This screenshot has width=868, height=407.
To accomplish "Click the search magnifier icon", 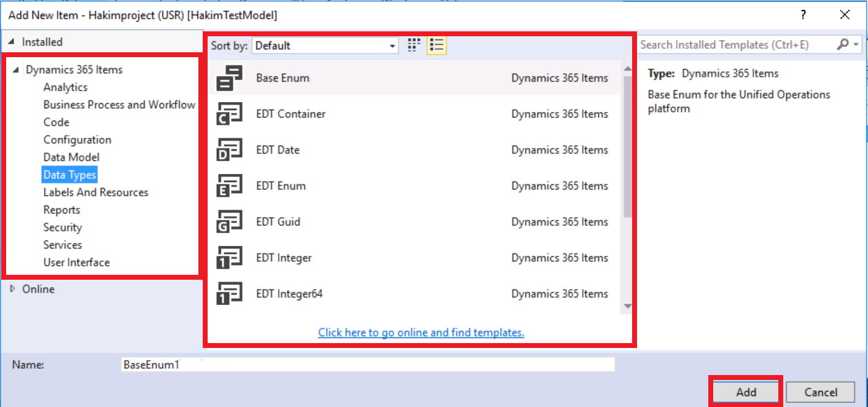I will pyautogui.click(x=843, y=44).
